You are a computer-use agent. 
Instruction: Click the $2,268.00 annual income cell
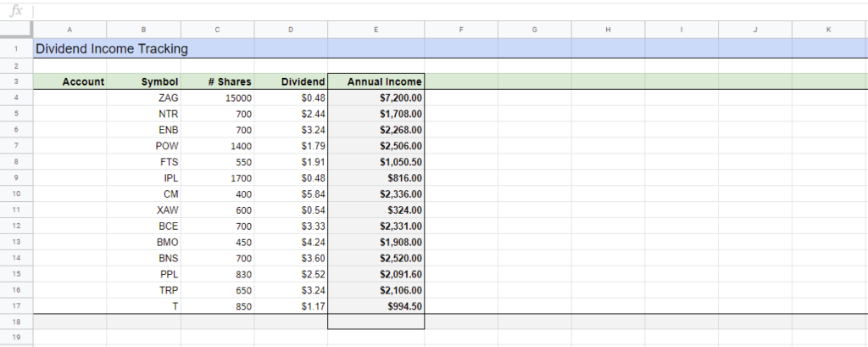click(376, 131)
